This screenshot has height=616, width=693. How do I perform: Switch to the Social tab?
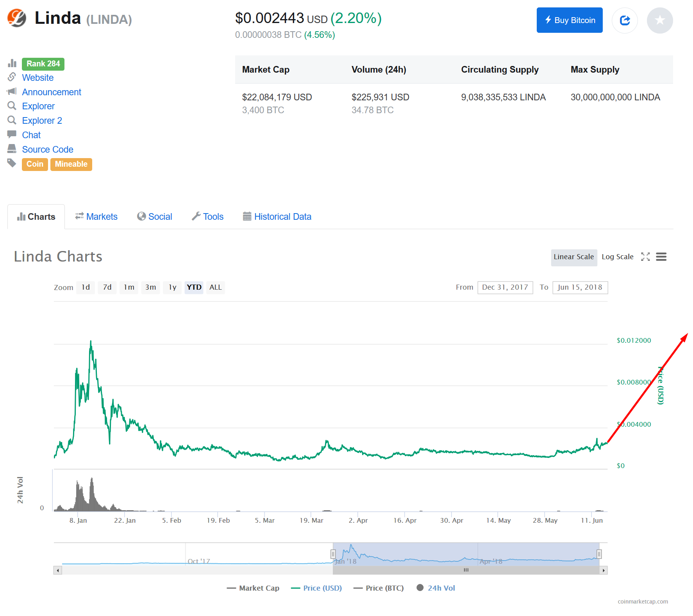point(155,217)
